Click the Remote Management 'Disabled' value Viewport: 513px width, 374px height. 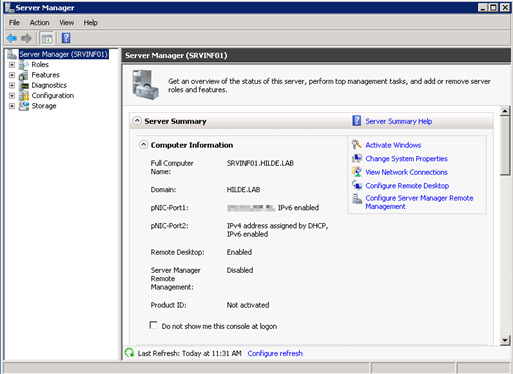pos(240,270)
